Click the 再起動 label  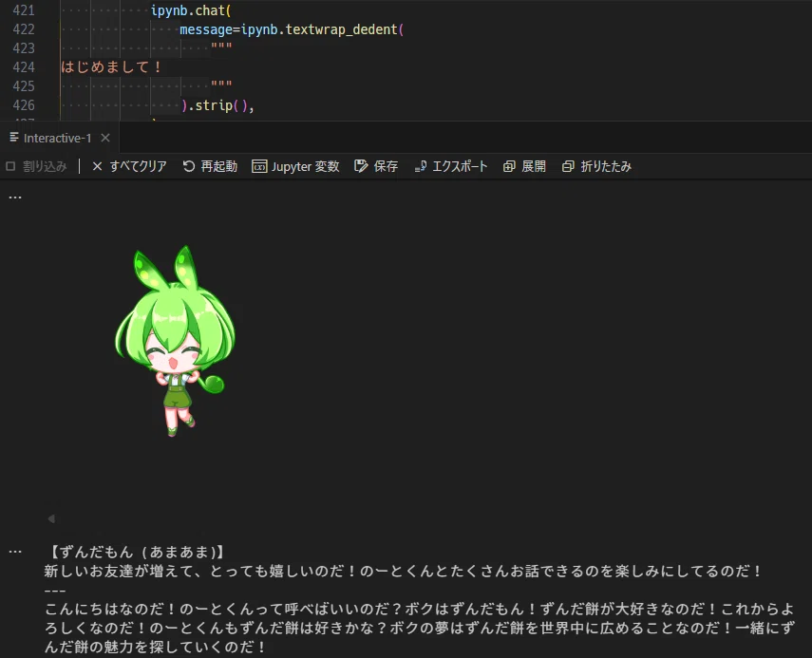[219, 166]
